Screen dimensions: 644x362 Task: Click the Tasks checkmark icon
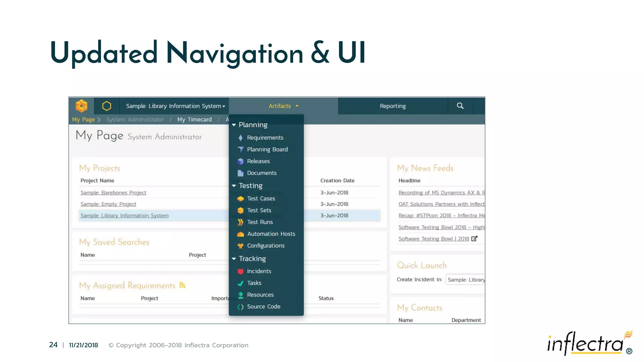point(241,283)
